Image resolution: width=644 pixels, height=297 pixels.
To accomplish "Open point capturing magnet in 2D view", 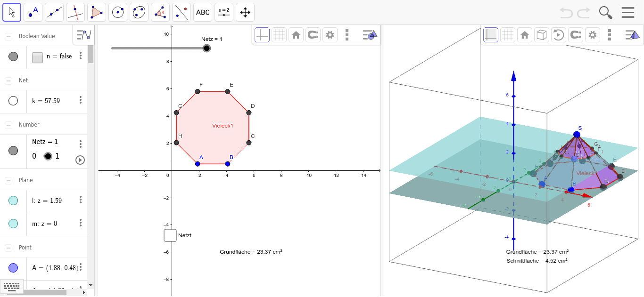I will tap(313, 35).
